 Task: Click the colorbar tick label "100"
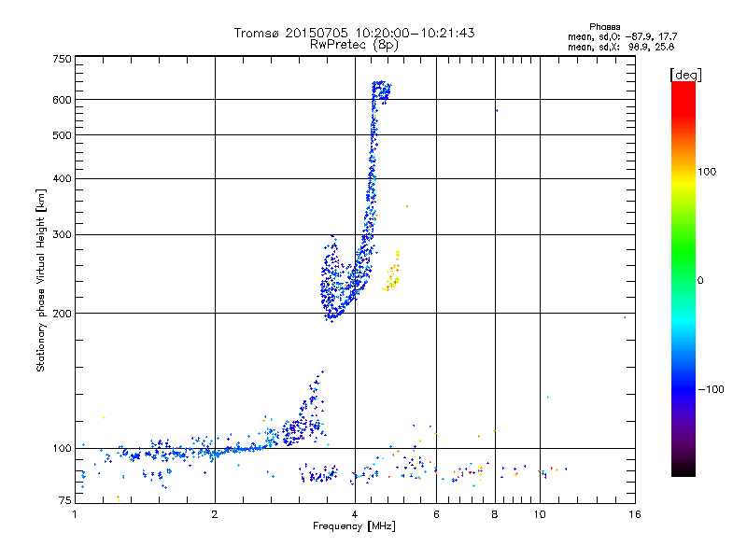(x=707, y=172)
